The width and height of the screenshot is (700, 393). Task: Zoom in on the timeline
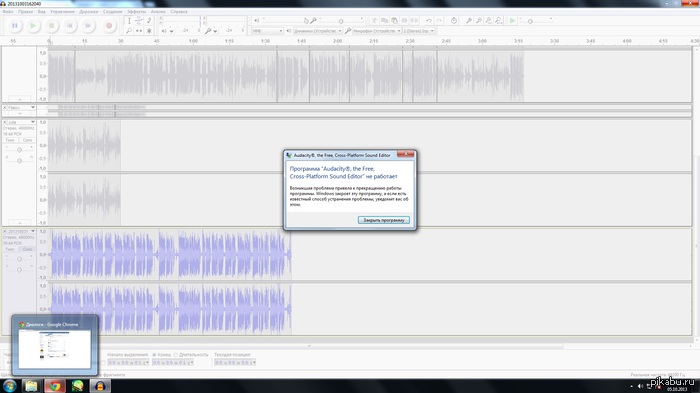(x=468, y=21)
